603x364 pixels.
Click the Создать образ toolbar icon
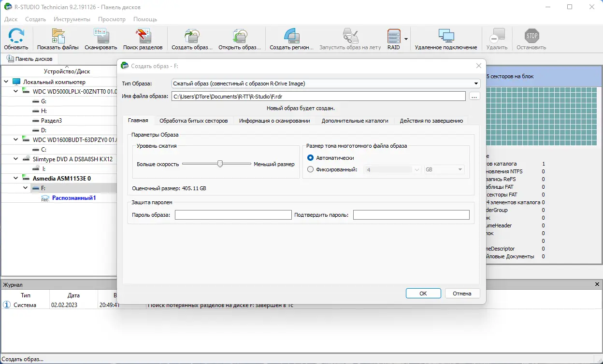coord(192,36)
